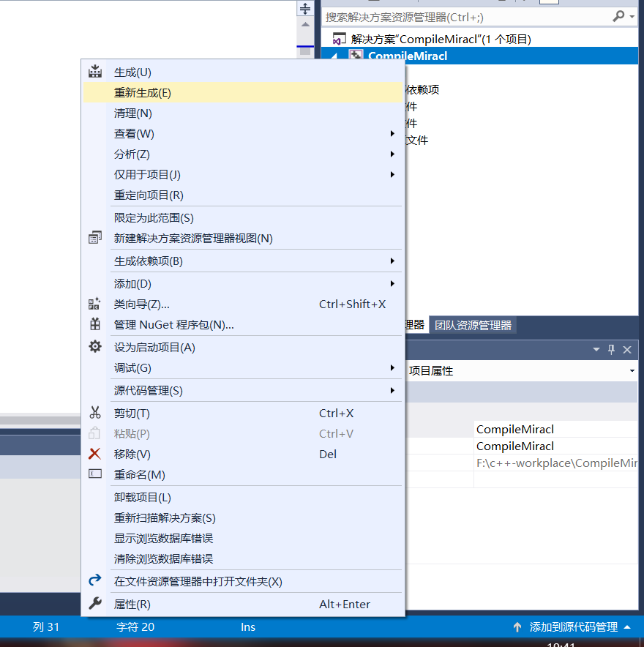Click the F:\c++-workplace path value
The image size is (644, 647).
[x=555, y=463]
